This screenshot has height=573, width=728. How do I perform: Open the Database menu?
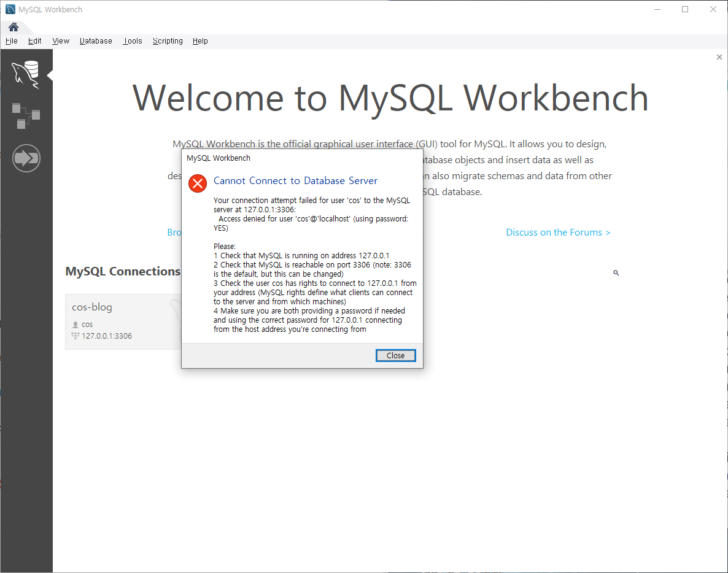[x=96, y=41]
